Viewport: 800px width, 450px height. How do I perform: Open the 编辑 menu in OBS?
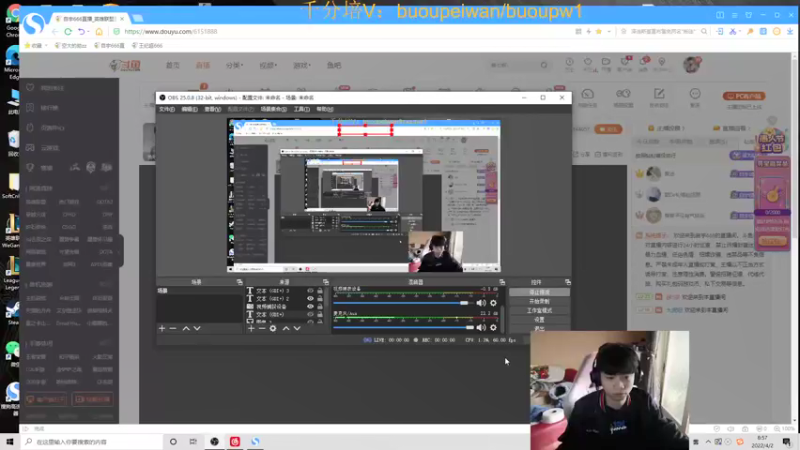click(189, 109)
